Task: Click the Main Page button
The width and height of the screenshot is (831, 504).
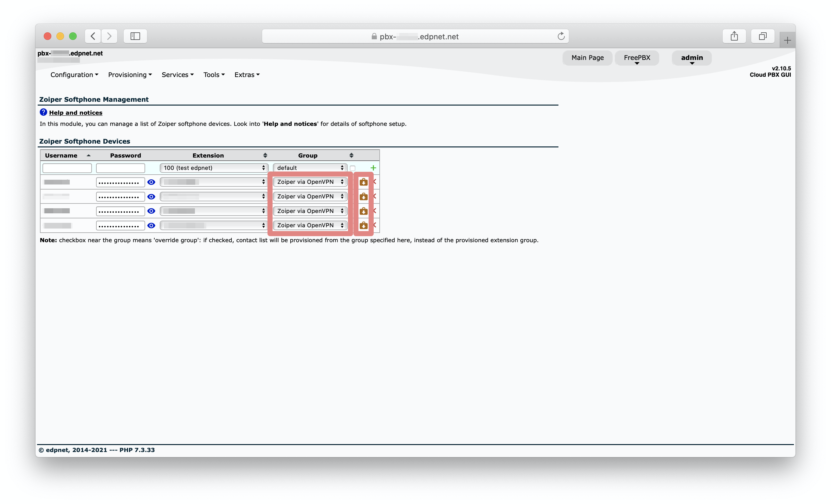Action: coord(587,58)
